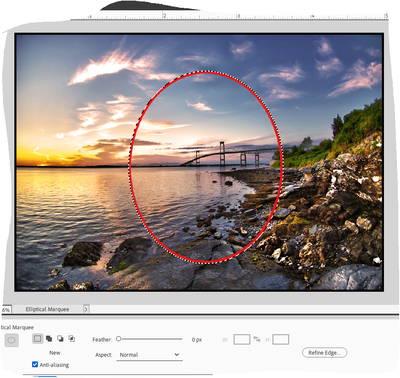Screen dimensions: 400x378
Task: Click the zoom percentage field in the status bar
Action: [x=6, y=310]
